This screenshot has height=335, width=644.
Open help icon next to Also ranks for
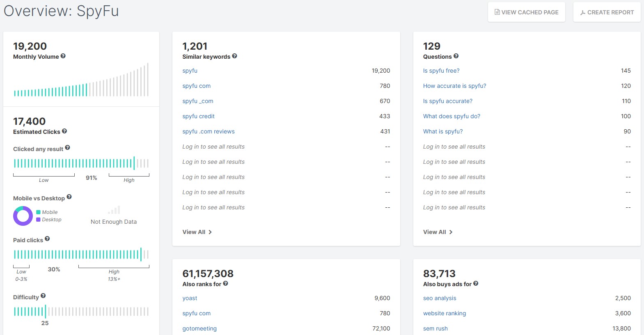225,284
